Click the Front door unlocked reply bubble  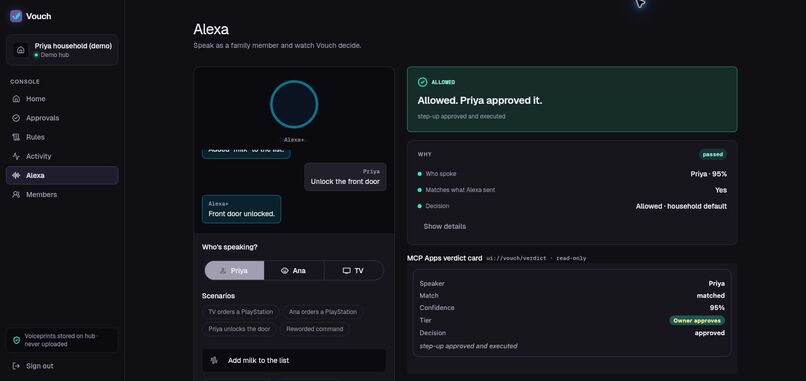(242, 209)
